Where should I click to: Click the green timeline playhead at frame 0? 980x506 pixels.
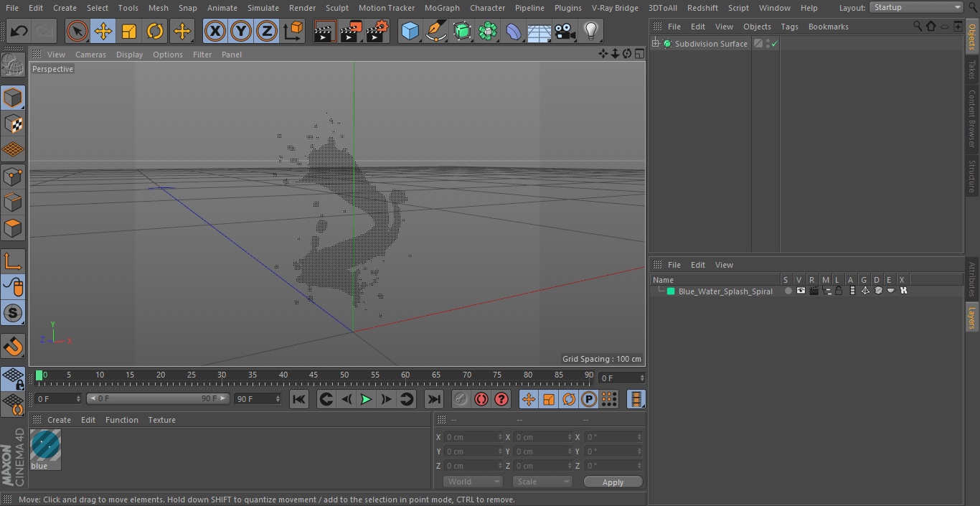tap(39, 375)
